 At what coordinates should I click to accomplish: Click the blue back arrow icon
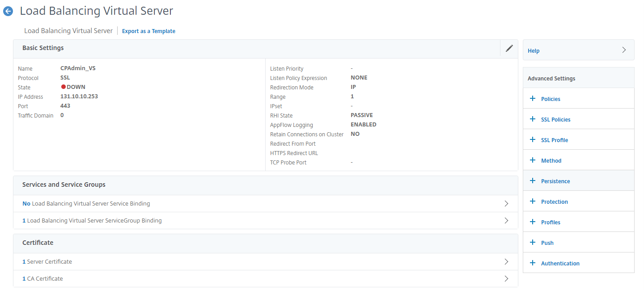tap(8, 12)
